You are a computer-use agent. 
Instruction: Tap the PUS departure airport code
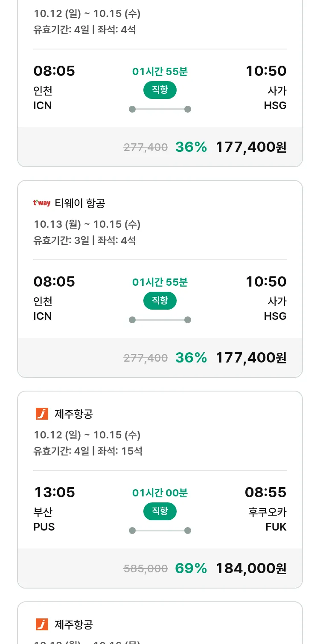click(44, 527)
